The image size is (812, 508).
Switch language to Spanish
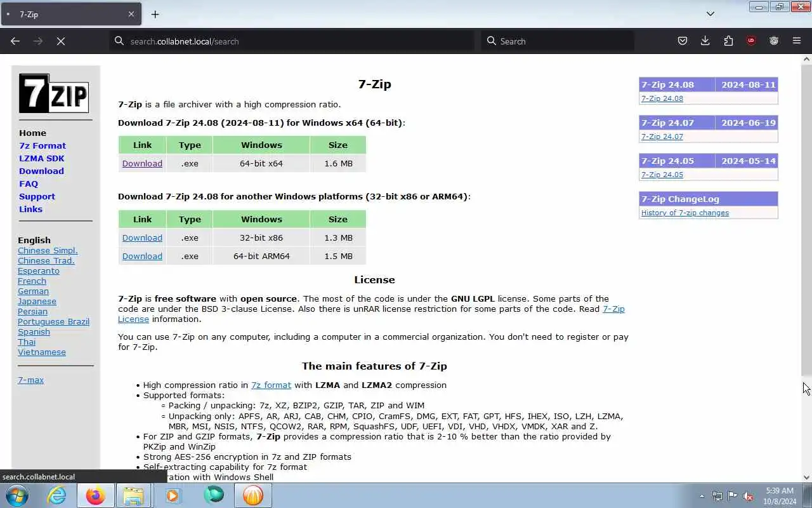(x=34, y=331)
